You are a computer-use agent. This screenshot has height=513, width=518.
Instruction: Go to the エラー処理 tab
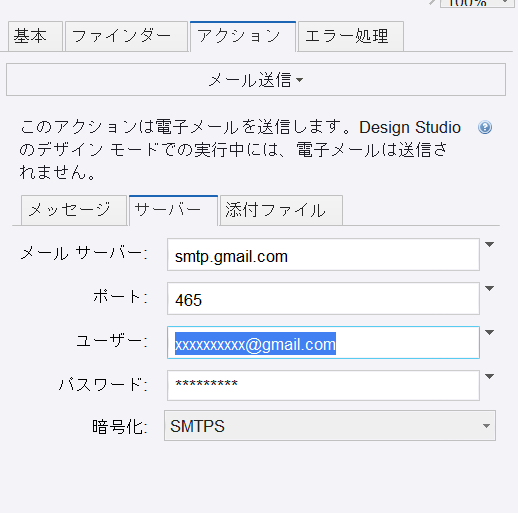point(351,36)
